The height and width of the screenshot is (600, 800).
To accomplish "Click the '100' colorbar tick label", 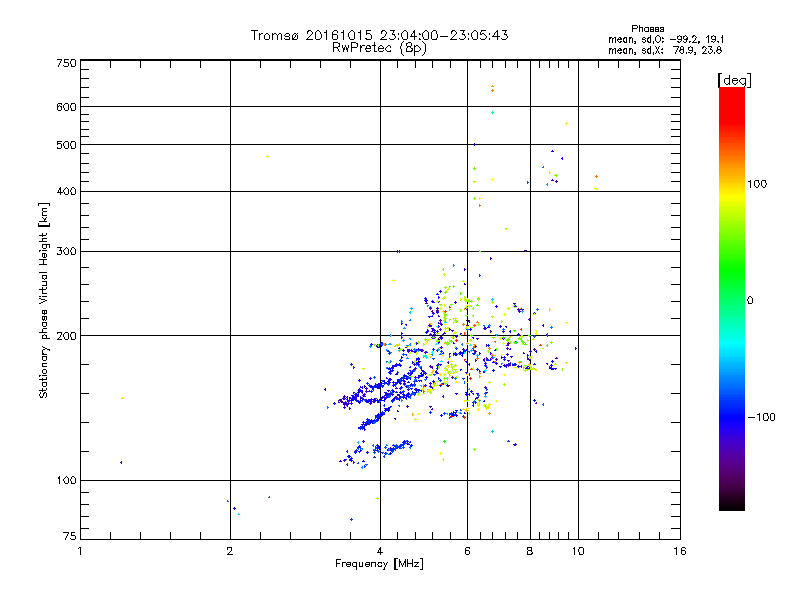I will (757, 184).
